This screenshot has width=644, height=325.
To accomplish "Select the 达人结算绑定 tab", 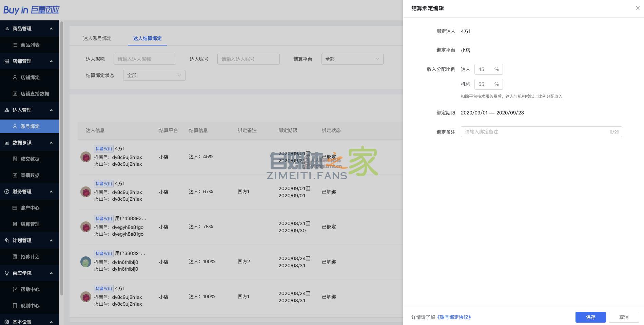I will [147, 38].
